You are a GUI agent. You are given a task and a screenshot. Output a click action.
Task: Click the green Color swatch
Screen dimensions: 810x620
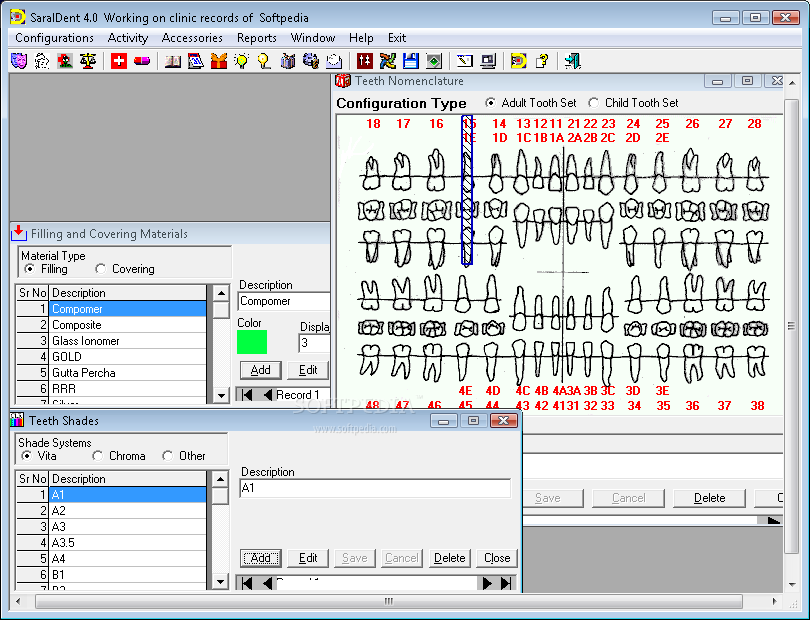(x=252, y=342)
